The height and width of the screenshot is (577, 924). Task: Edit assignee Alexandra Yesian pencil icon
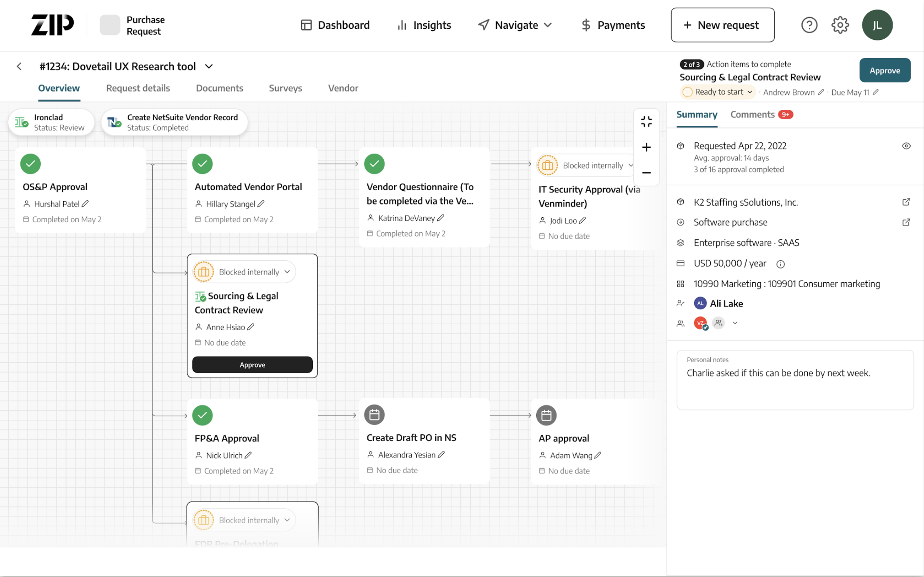point(442,455)
